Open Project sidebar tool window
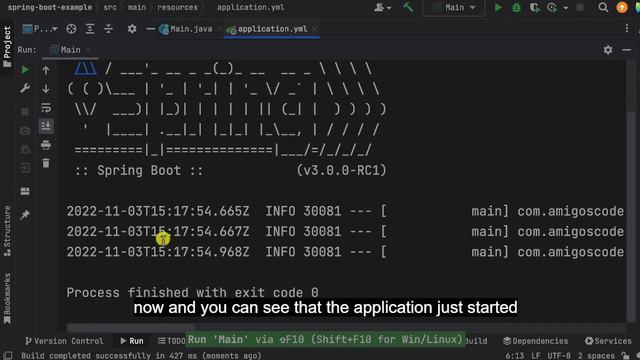This screenshot has height=360, width=640. (7, 47)
